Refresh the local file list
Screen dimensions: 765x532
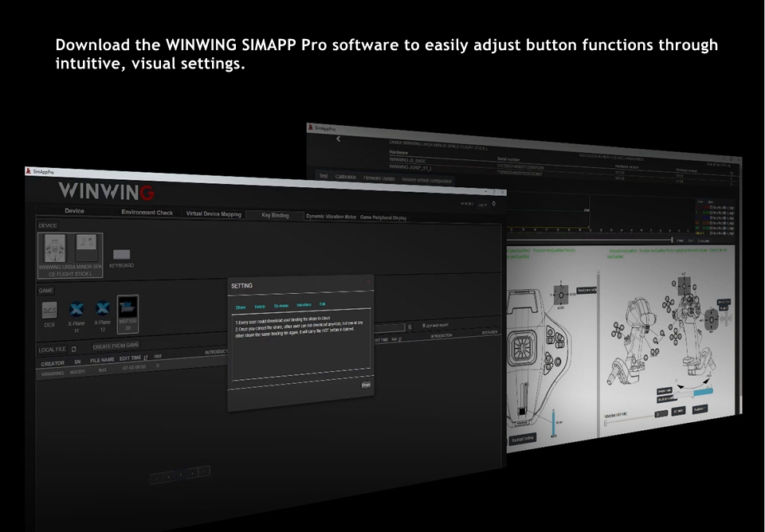pos(74,349)
